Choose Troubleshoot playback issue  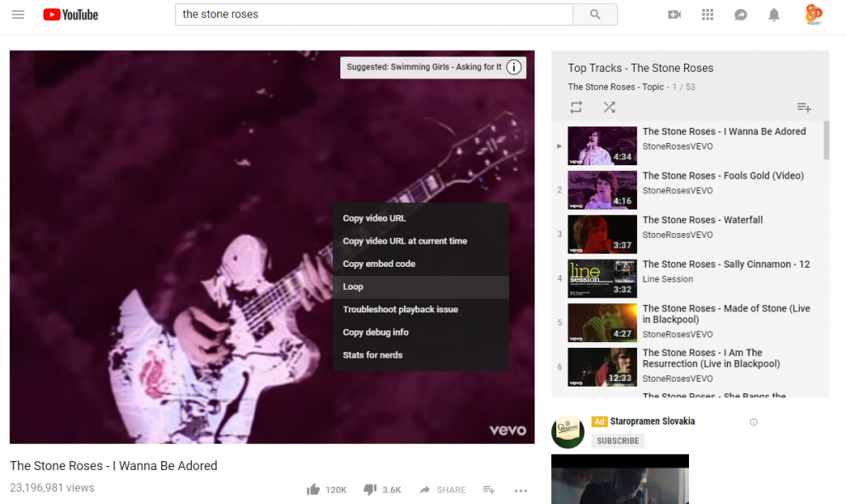point(421,309)
